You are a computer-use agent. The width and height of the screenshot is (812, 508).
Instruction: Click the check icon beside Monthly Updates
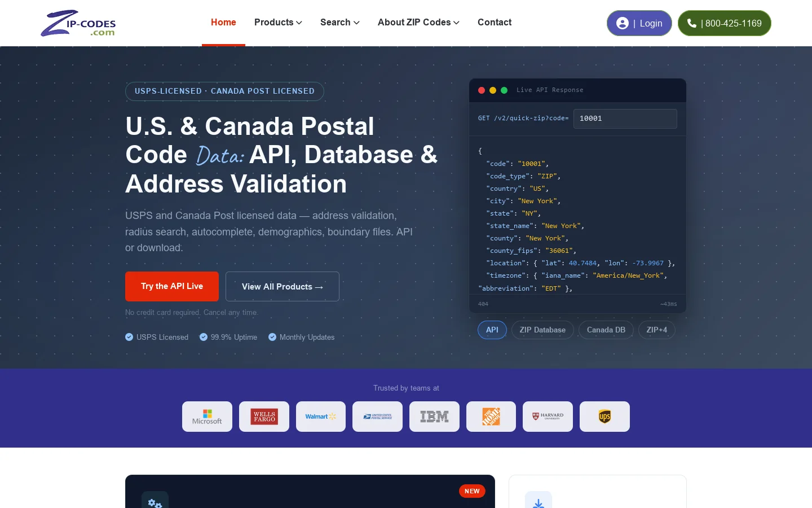coord(272,337)
